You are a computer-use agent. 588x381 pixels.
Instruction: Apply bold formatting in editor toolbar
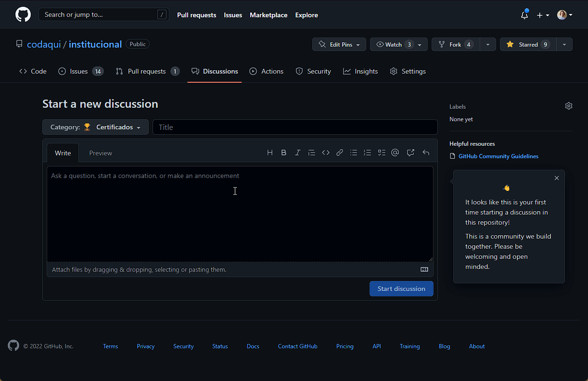tap(284, 153)
